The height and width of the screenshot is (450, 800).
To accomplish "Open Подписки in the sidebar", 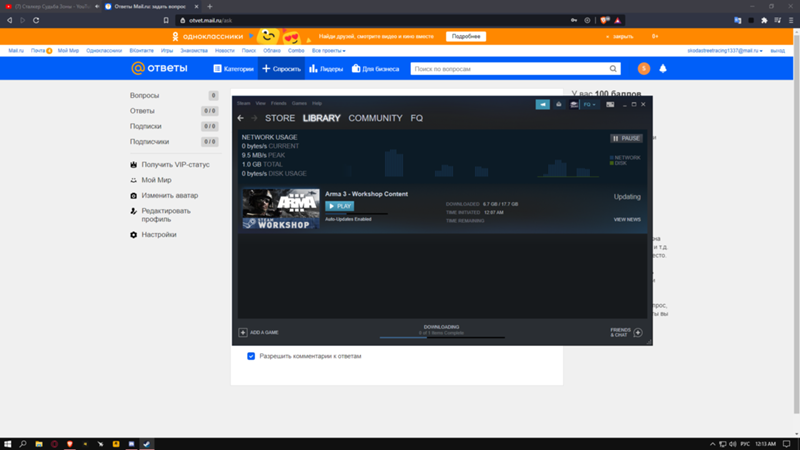I will pos(145,126).
